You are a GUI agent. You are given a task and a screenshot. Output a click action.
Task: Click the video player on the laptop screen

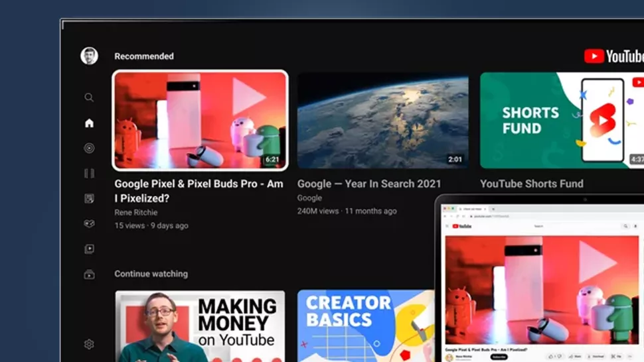(542, 290)
